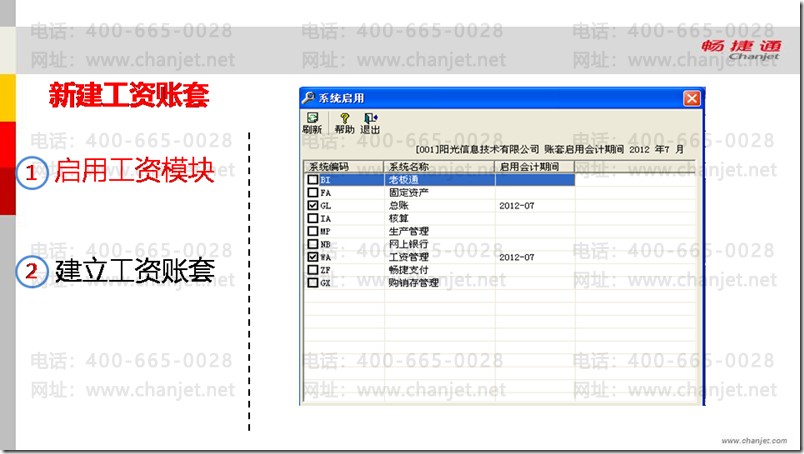
Task: Click the FA system code text
Action: pos(326,193)
